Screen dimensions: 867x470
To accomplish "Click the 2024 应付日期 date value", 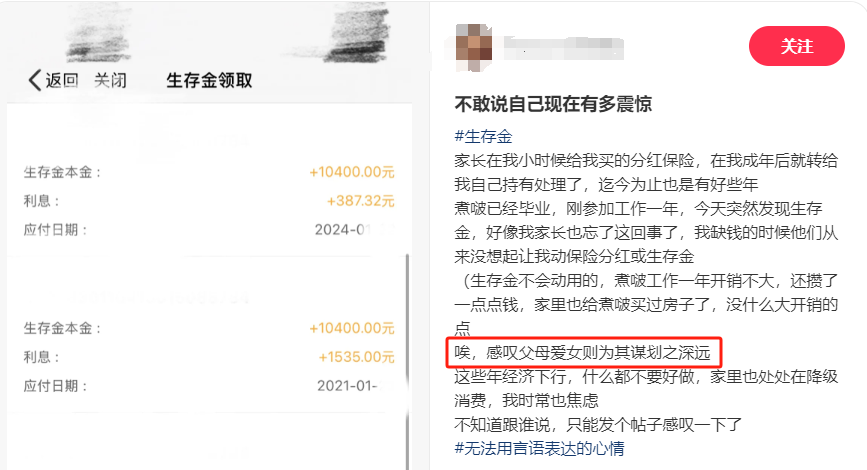I will tap(354, 229).
